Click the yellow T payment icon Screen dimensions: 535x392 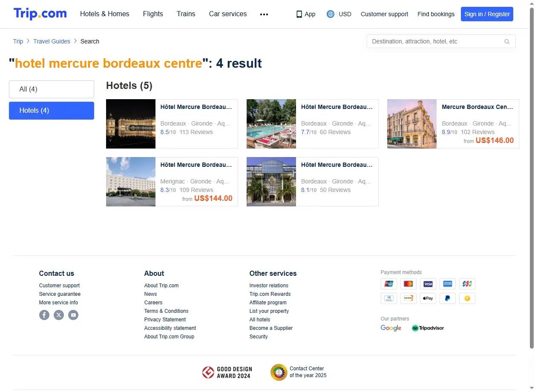click(x=467, y=298)
